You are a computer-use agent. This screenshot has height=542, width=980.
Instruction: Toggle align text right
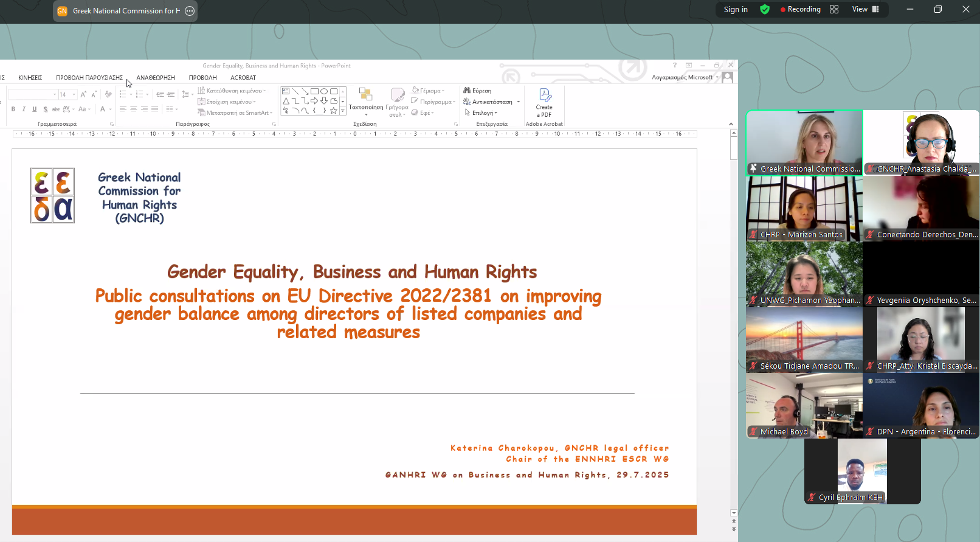(144, 109)
